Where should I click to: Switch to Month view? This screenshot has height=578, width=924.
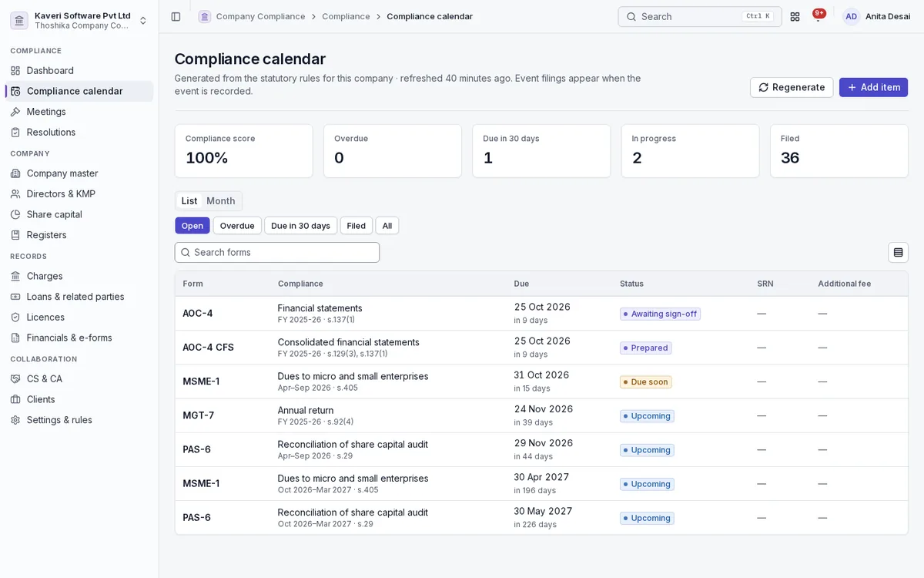point(221,201)
